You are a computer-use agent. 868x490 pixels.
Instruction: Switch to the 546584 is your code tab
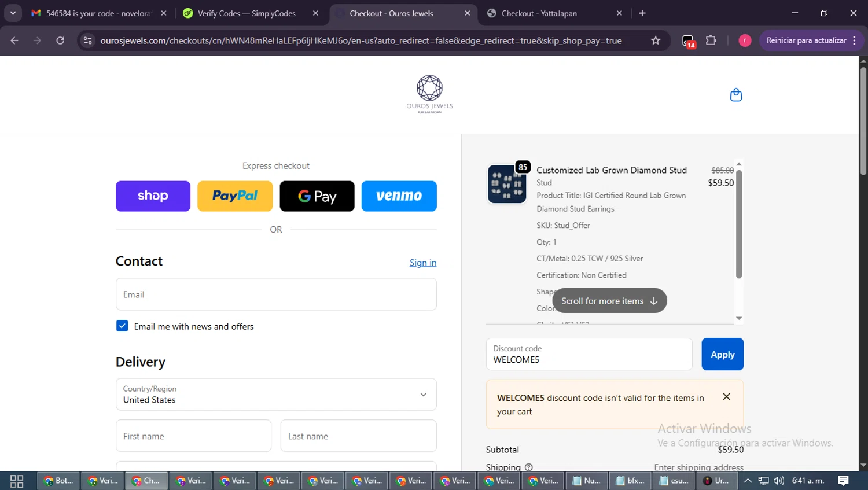[98, 13]
